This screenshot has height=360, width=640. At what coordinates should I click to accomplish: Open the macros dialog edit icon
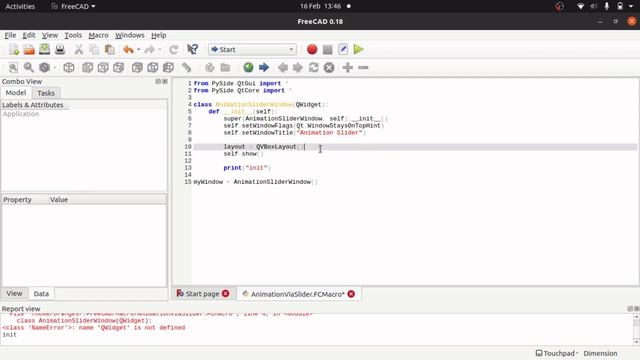pyautogui.click(x=343, y=49)
